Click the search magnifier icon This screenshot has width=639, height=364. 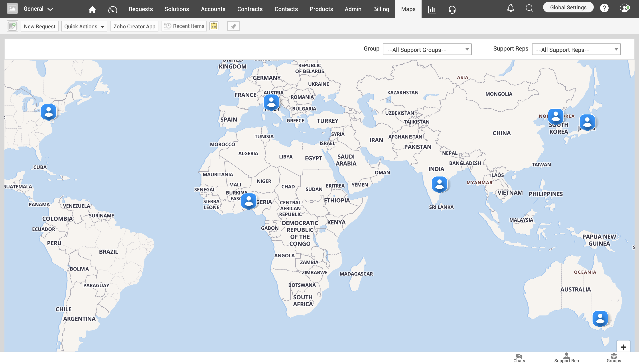pyautogui.click(x=529, y=8)
